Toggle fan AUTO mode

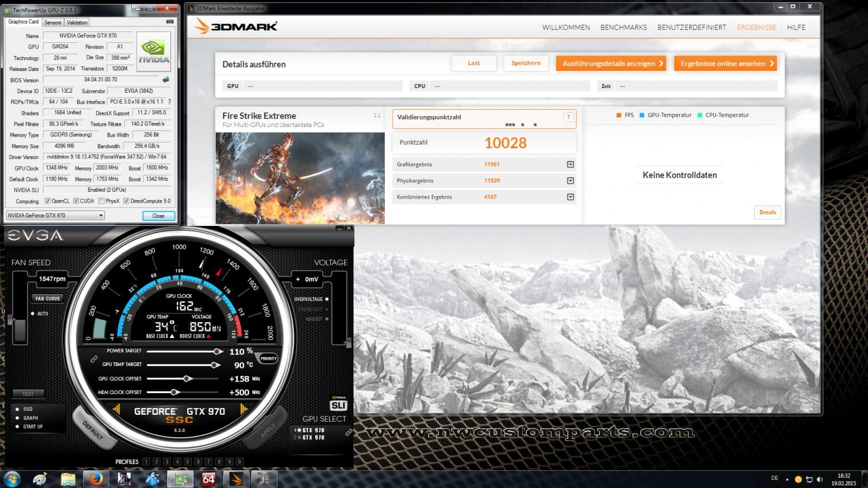click(x=33, y=314)
